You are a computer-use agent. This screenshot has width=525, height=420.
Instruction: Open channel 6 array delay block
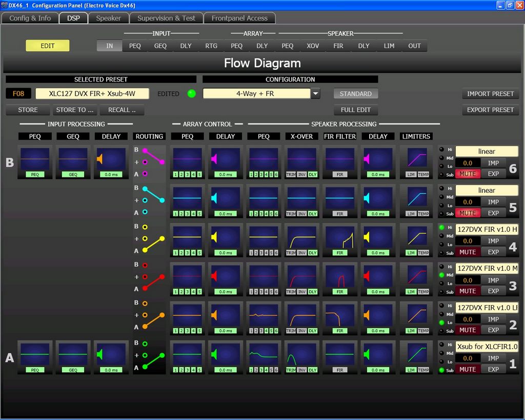tap(226, 162)
